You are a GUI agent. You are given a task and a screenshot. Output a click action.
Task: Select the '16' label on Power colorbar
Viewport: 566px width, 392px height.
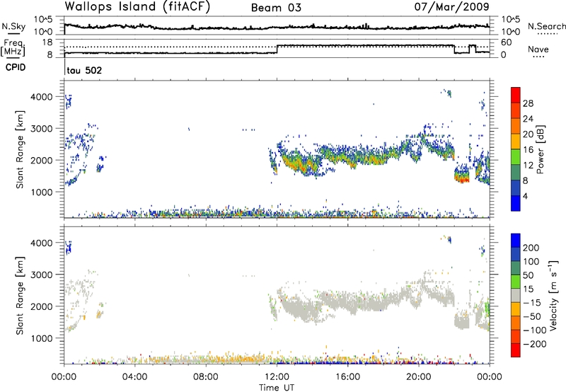[x=528, y=150]
